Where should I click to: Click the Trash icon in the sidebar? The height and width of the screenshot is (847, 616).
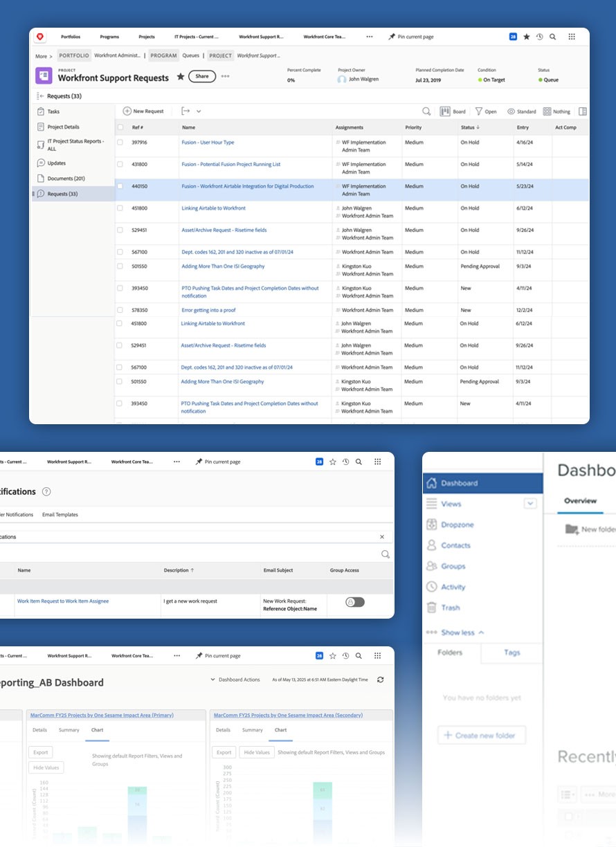431,608
